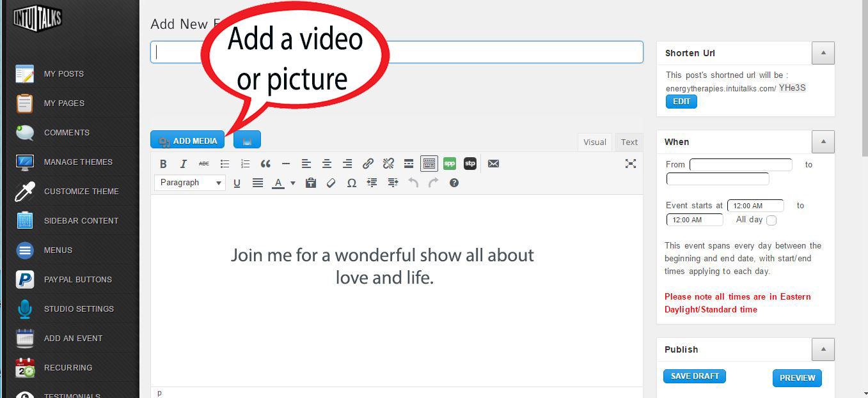The width and height of the screenshot is (868, 398).
Task: Insert a numbered list
Action: click(x=245, y=164)
